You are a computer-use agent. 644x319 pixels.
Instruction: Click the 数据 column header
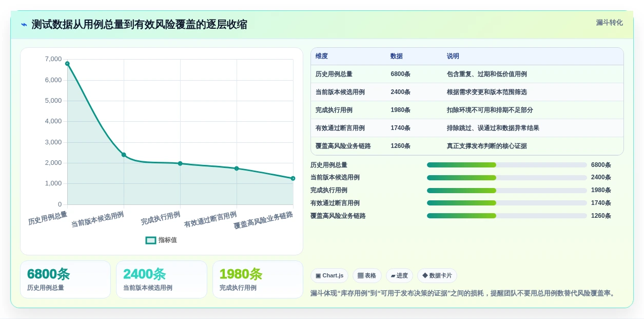click(x=397, y=57)
